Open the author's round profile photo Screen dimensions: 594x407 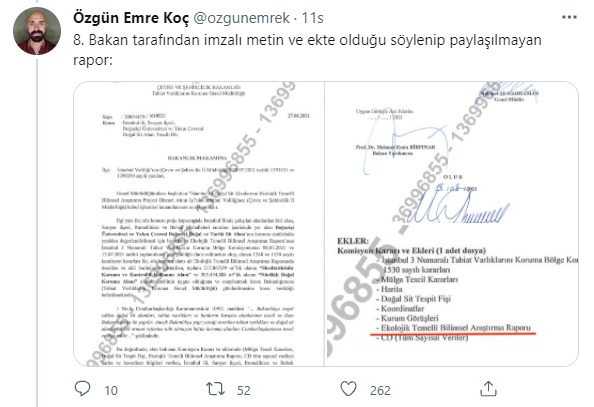point(37,31)
